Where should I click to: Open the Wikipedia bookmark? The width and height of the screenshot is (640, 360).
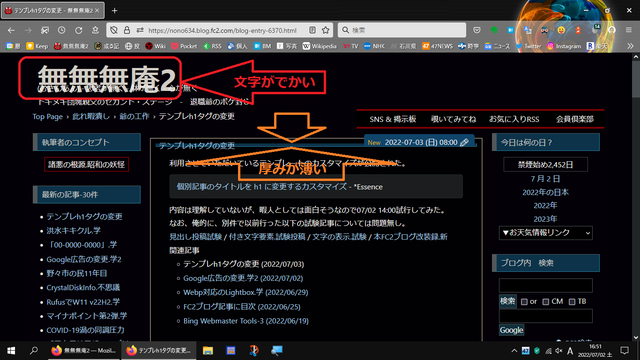click(x=320, y=46)
